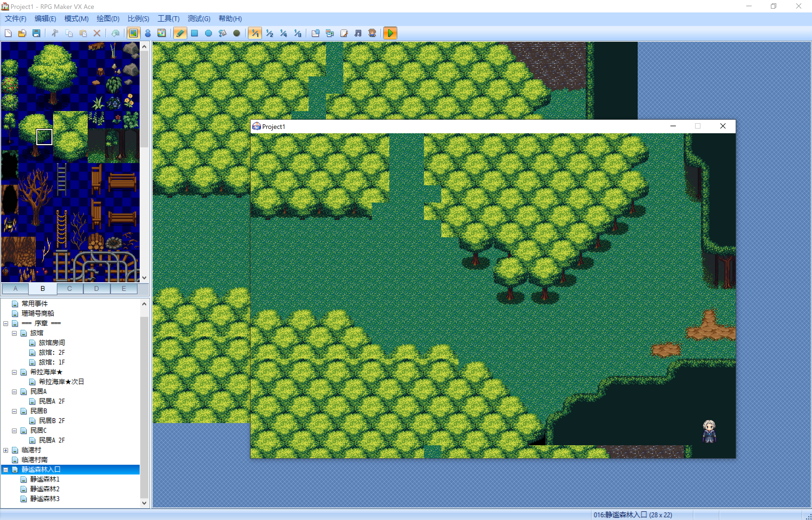Switch to tileset tab D
This screenshot has height=520, width=812.
tap(96, 289)
